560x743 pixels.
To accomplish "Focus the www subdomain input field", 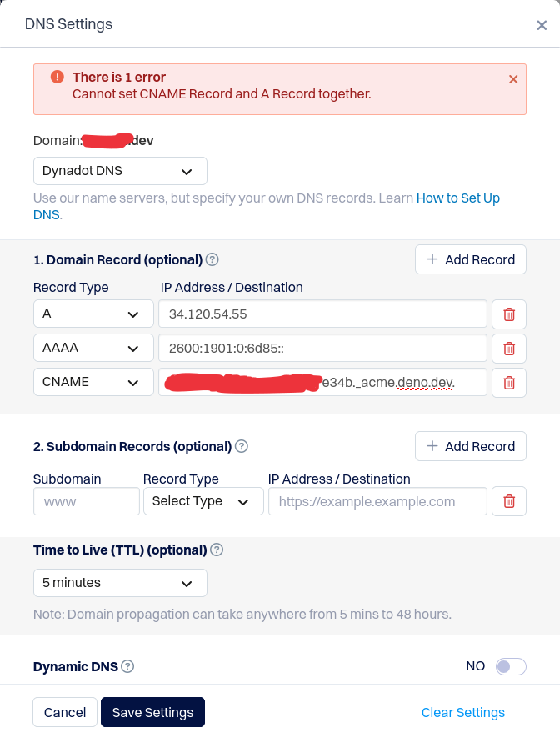I will [x=87, y=501].
